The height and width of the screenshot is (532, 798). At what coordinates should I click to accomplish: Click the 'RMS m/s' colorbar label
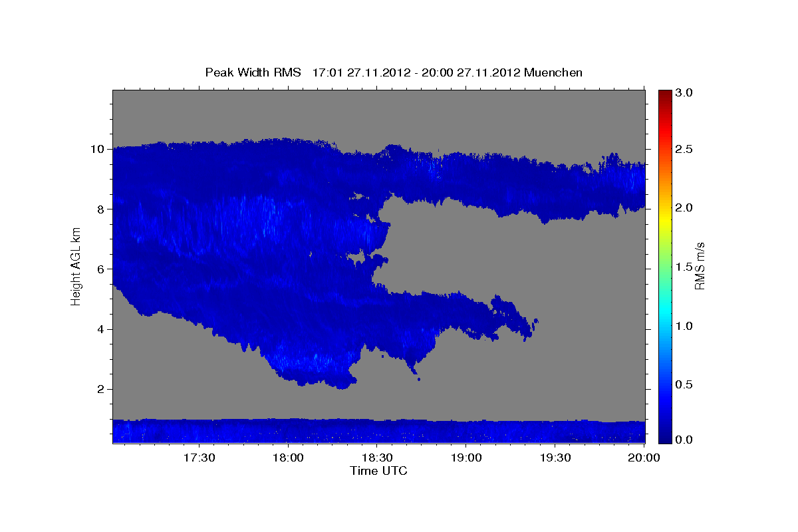tap(700, 267)
